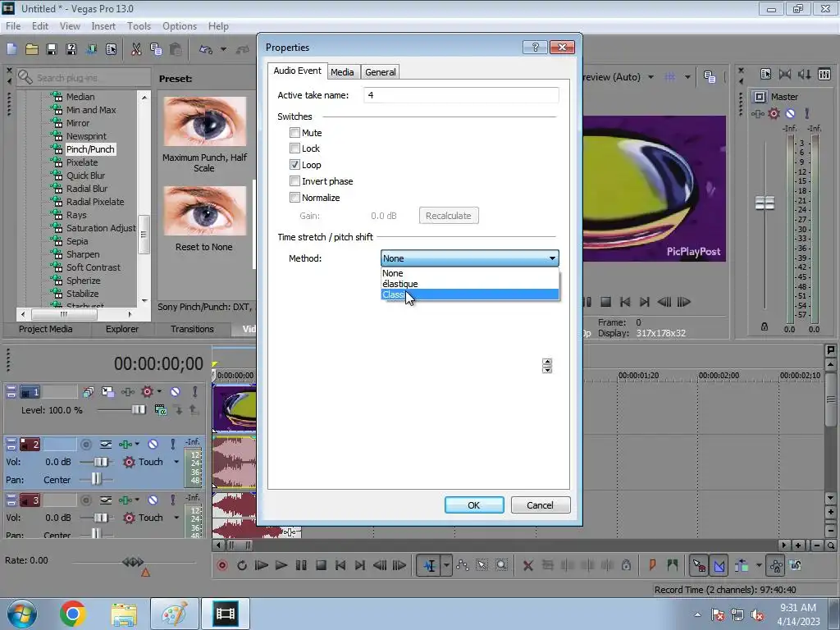Click the Play From Start transport button
Screen dimensions: 840x630
pos(262,565)
